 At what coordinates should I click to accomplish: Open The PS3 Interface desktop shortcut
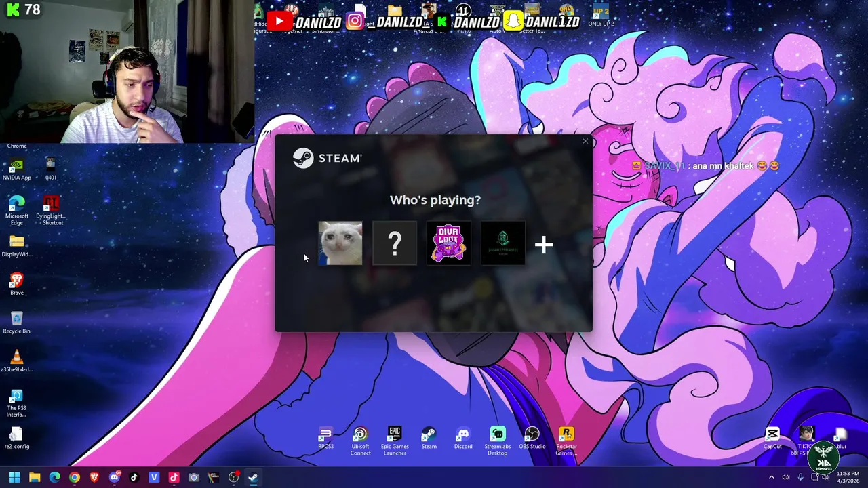17,403
